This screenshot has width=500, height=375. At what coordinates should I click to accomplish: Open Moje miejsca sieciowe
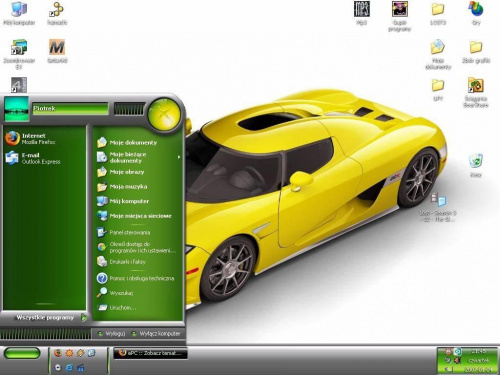[138, 216]
